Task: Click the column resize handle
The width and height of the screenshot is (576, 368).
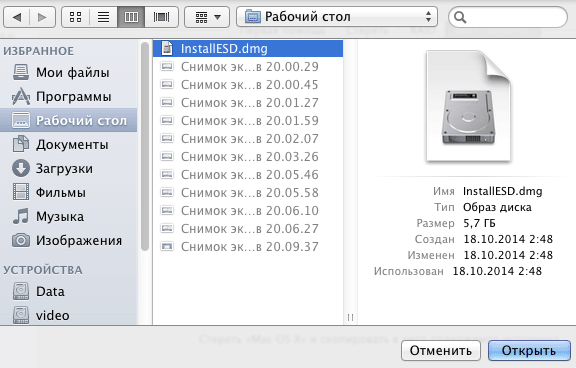Action: coord(350,317)
